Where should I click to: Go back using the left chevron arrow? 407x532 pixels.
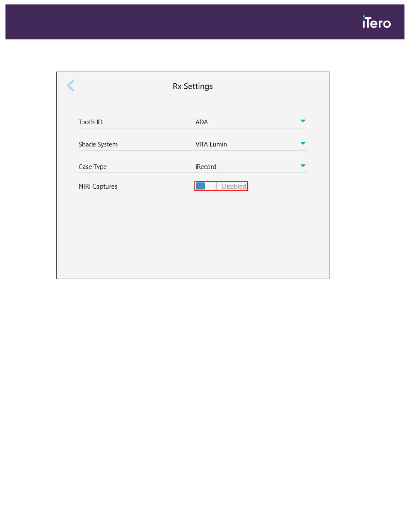coord(71,85)
